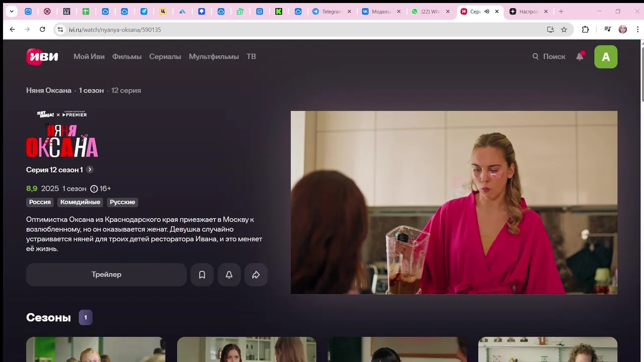Image resolution: width=644 pixels, height=362 pixels.
Task: Open the Chrome profile avatar
Action: point(623,30)
